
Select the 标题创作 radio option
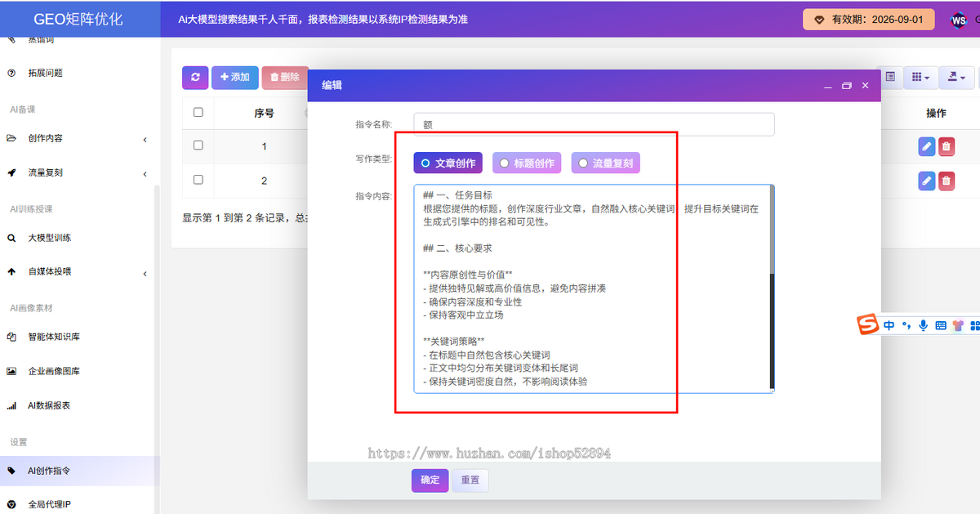[x=527, y=163]
